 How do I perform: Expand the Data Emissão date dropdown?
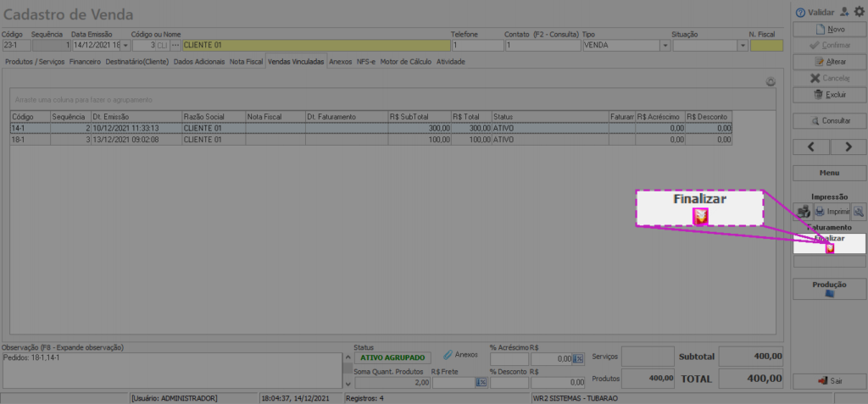tap(126, 46)
